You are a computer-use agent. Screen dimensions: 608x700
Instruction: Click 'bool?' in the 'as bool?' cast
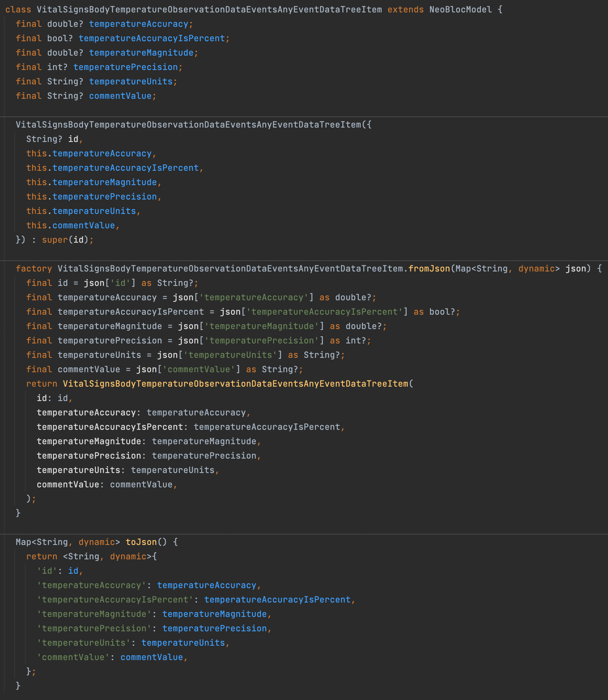[x=442, y=312]
